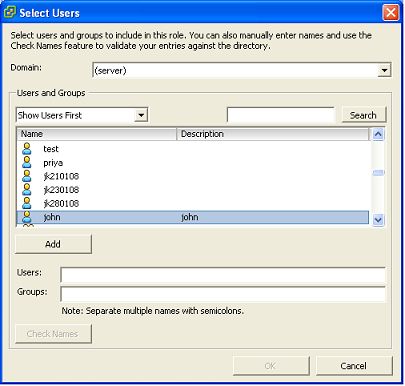Click the list scrollbar down arrow
The height and width of the screenshot is (386, 405).
(378, 220)
